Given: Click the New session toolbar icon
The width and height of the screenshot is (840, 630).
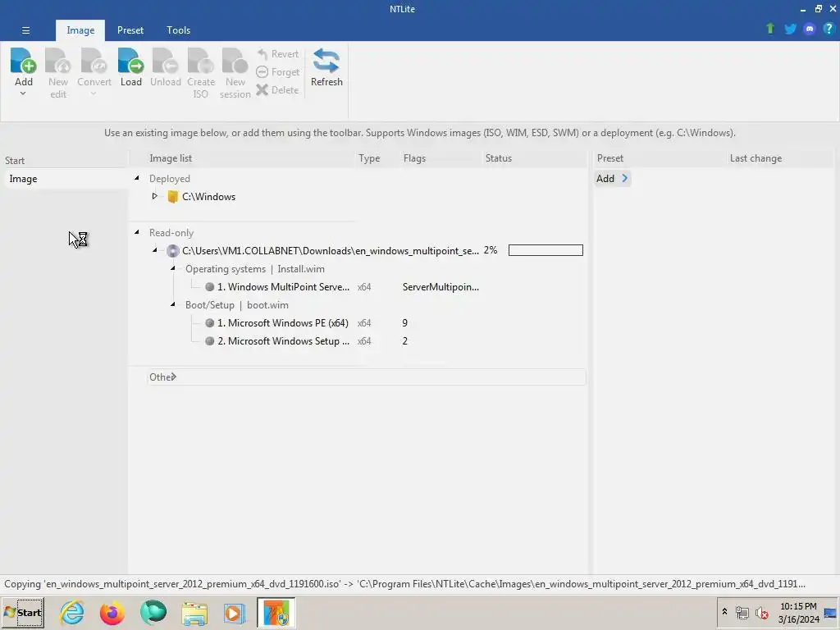Looking at the screenshot, I should pyautogui.click(x=235, y=61).
